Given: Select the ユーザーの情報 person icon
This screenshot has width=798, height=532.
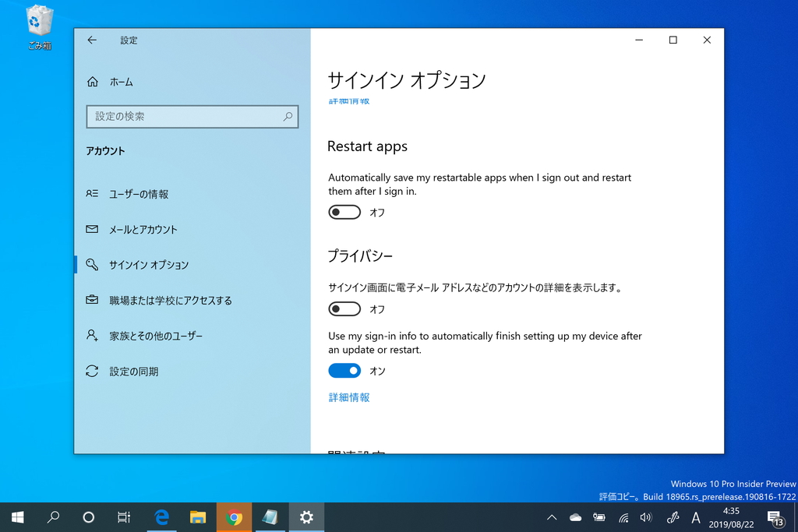Looking at the screenshot, I should [x=92, y=194].
